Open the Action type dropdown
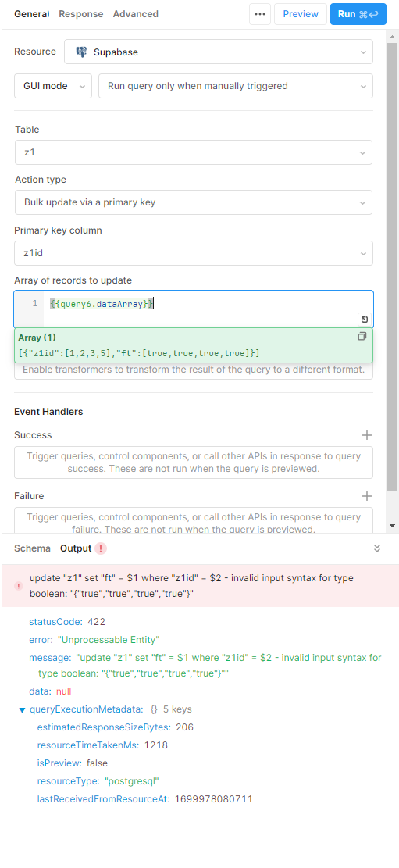The width and height of the screenshot is (399, 868). tap(194, 202)
